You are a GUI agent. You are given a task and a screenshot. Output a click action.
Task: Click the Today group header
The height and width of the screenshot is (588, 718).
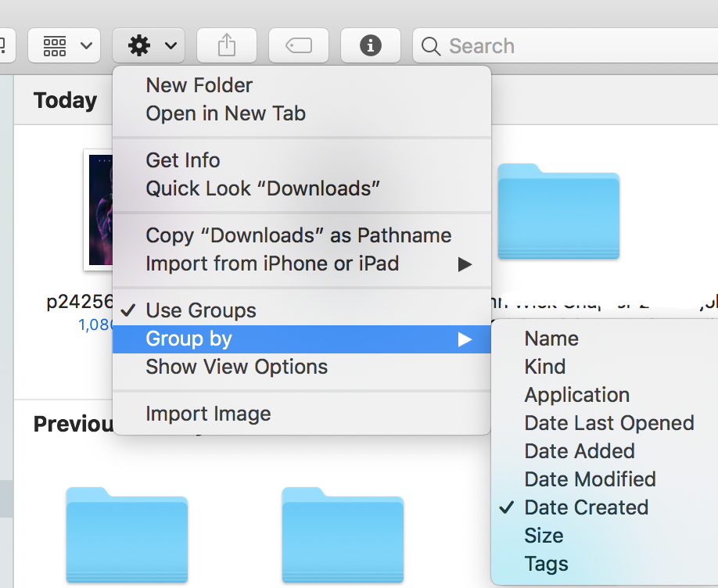point(66,100)
